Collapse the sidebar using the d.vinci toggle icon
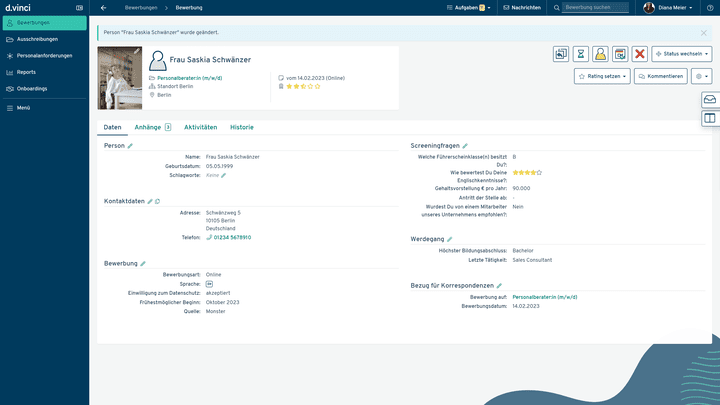Screen dimensions: 720x405 point(80,7)
